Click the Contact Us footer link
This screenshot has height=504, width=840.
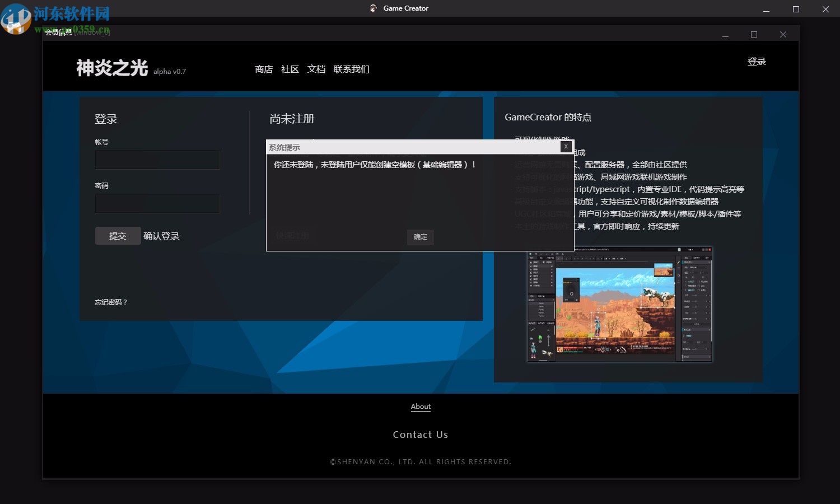pyautogui.click(x=421, y=434)
